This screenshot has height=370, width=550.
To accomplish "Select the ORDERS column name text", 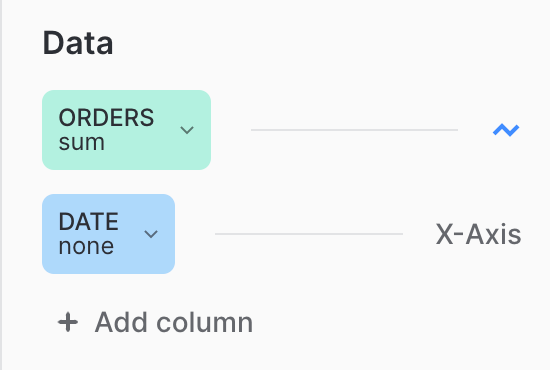I will 106,117.
